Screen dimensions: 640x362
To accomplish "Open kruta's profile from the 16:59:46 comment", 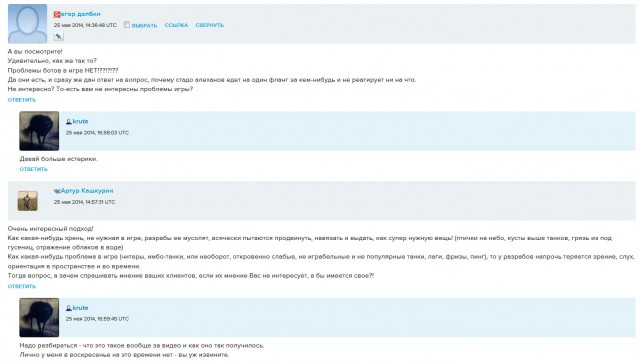I will 80,308.
